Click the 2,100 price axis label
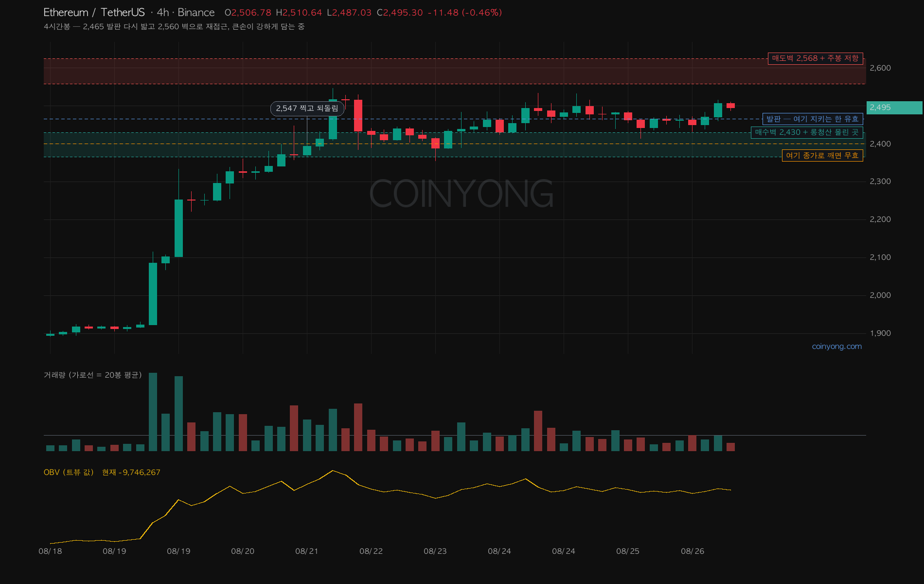The image size is (924, 584). tap(880, 257)
